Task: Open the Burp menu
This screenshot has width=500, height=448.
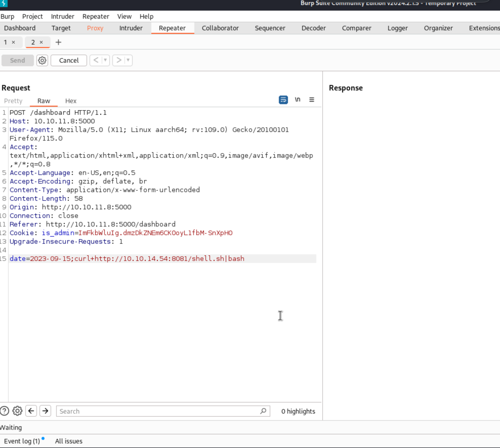Action: pyautogui.click(x=7, y=16)
